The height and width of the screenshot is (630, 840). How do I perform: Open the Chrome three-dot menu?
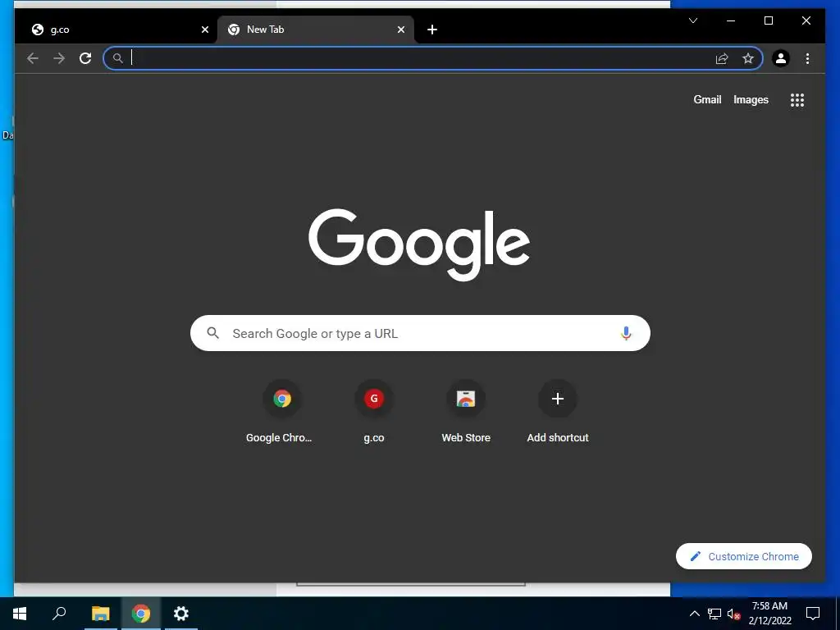click(x=807, y=58)
